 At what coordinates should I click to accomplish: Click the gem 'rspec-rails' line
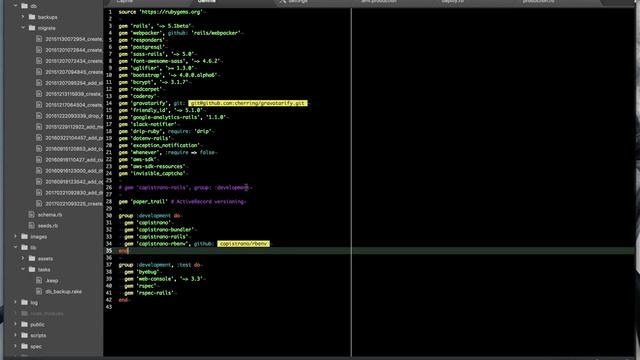[149, 293]
